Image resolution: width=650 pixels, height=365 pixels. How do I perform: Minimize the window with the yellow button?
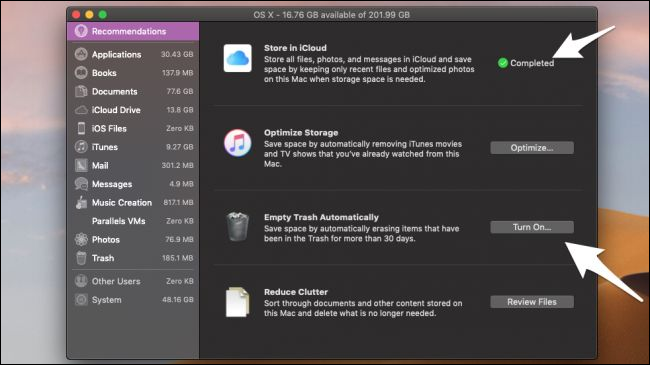point(89,15)
